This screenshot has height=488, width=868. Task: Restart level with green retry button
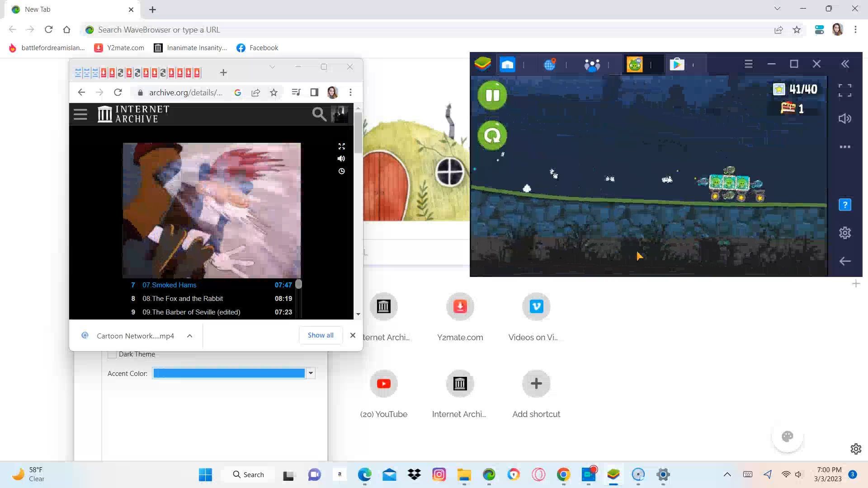tap(492, 135)
